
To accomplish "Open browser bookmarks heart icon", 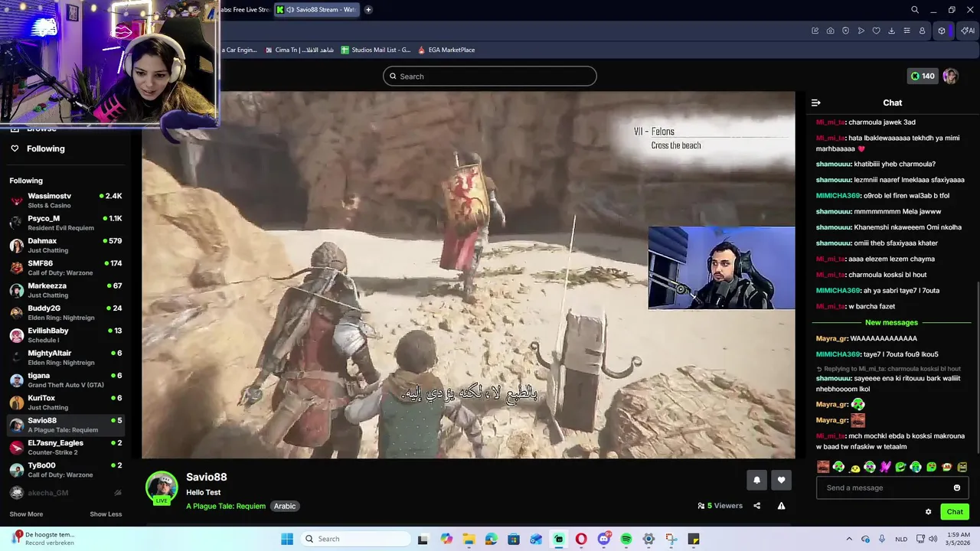I will (876, 31).
